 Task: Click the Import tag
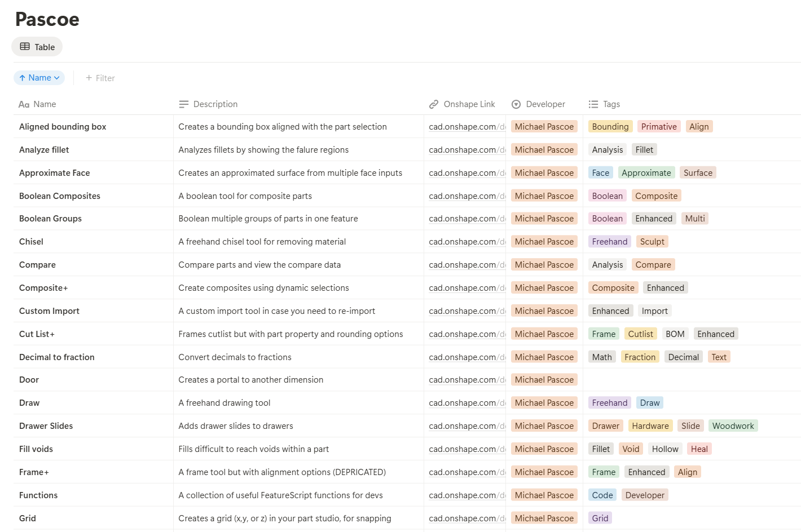pos(654,311)
